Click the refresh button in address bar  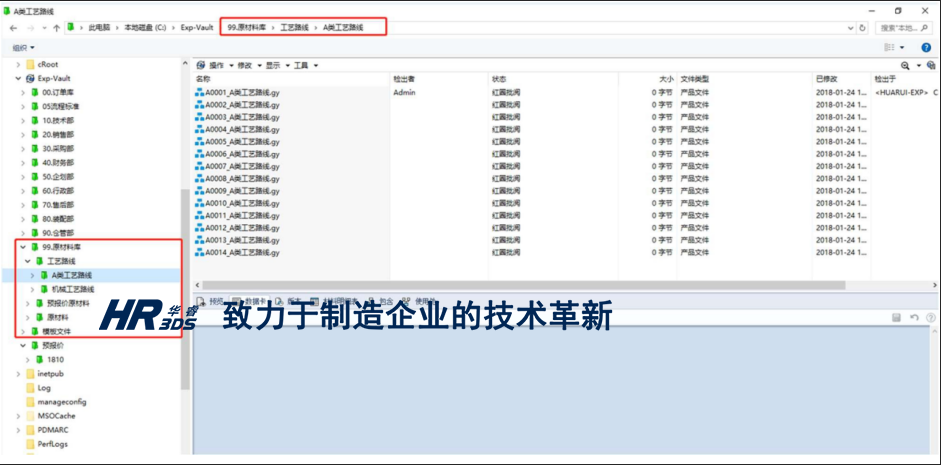click(863, 28)
